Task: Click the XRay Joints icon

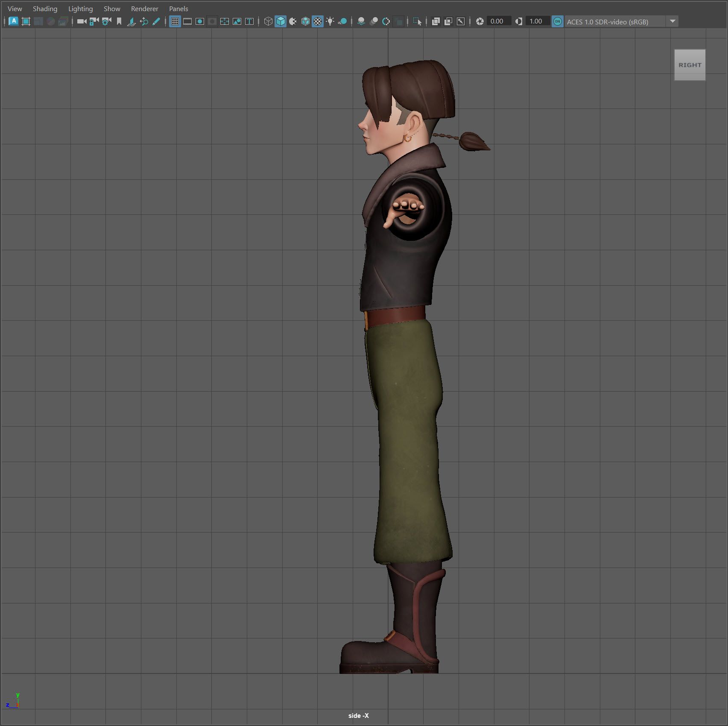Action: [x=461, y=21]
